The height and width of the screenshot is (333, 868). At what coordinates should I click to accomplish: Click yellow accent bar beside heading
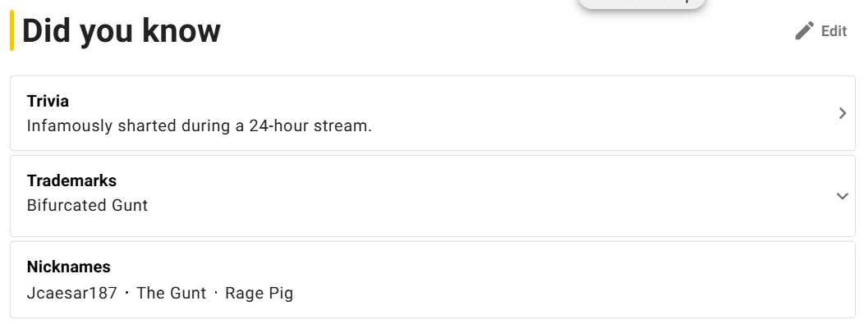11,30
